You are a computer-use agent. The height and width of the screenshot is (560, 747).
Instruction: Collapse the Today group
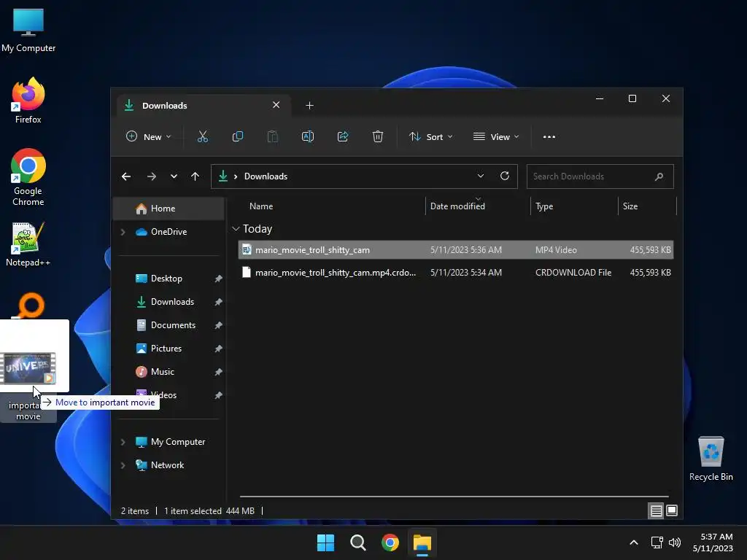tap(236, 229)
